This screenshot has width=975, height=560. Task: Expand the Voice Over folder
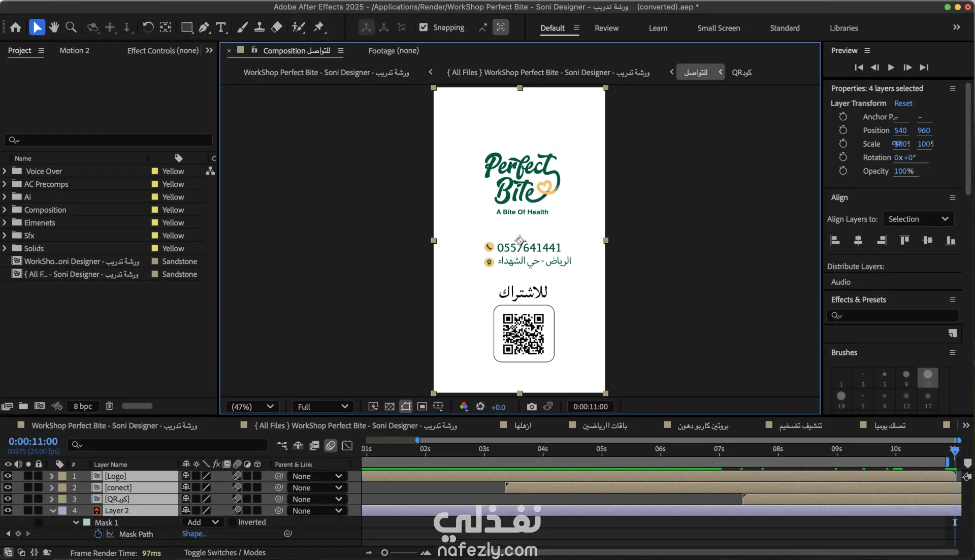tap(5, 172)
